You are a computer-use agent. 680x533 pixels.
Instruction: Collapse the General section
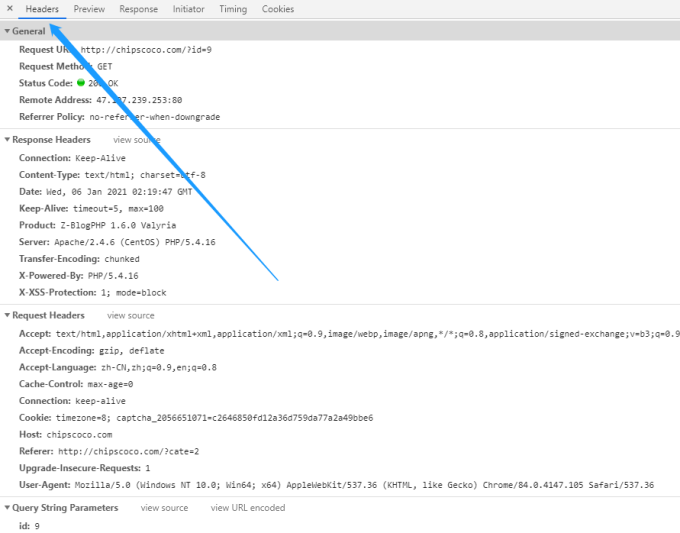click(7, 31)
